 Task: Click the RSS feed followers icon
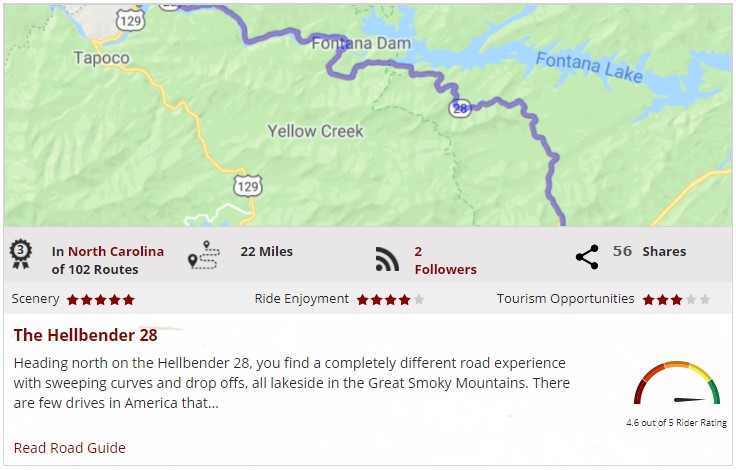387,259
